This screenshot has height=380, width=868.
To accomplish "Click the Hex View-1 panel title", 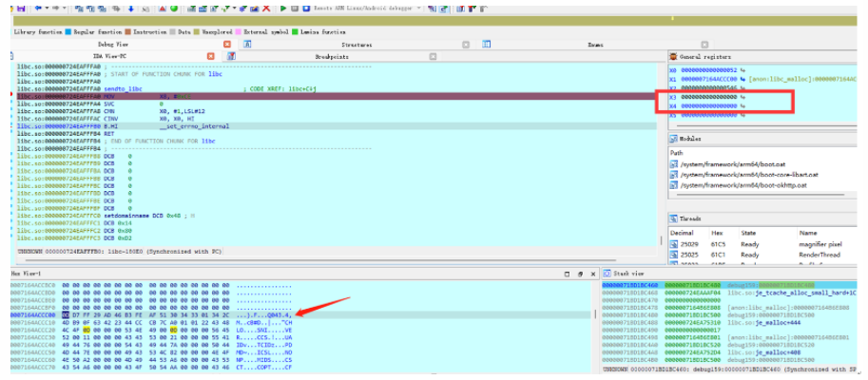I will pos(26,274).
